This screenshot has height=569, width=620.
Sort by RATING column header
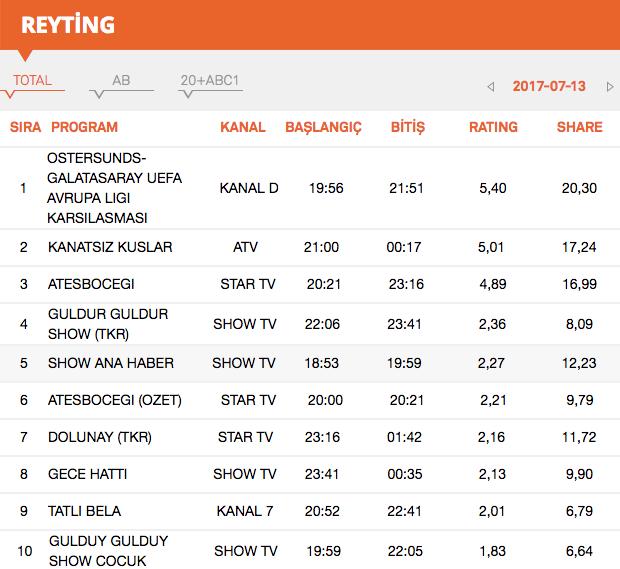click(493, 127)
